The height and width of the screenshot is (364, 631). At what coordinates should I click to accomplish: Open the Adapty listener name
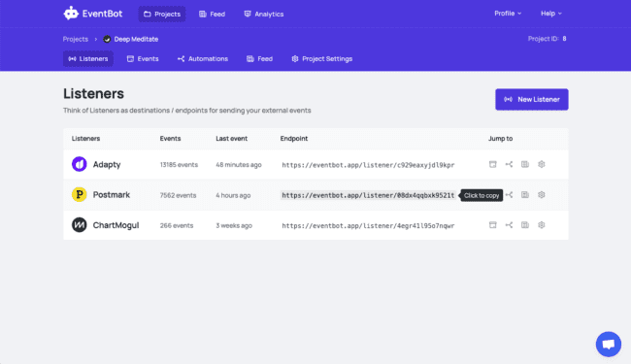[x=107, y=164]
